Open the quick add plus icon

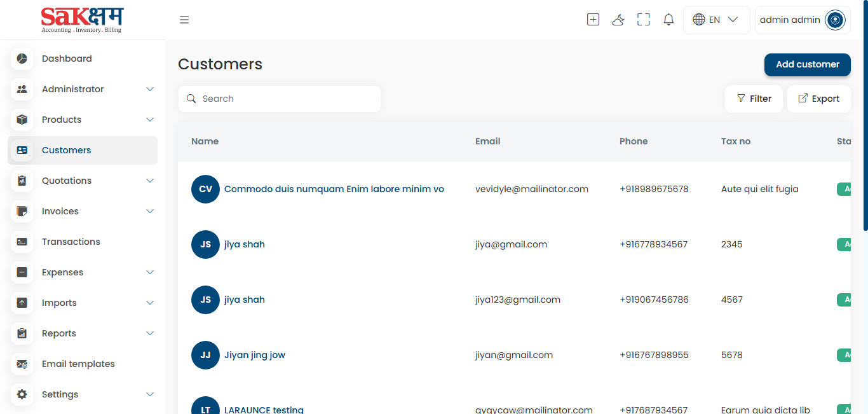(x=593, y=20)
